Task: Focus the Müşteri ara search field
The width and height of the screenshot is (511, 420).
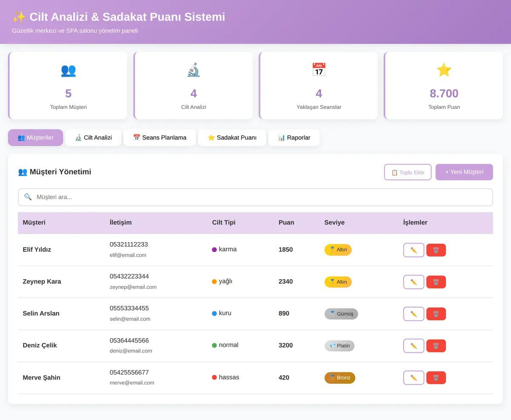Action: click(x=255, y=197)
